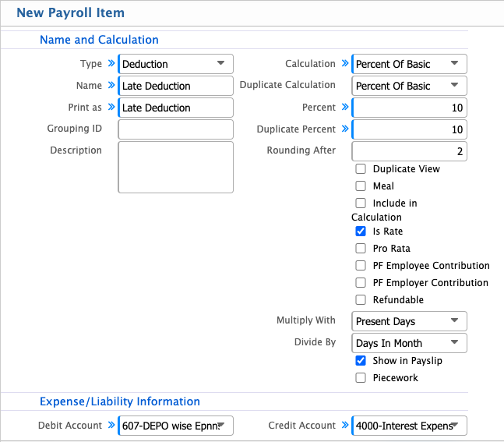Check PF Employer Contribution
This screenshot has height=442, width=504.
[x=361, y=283]
